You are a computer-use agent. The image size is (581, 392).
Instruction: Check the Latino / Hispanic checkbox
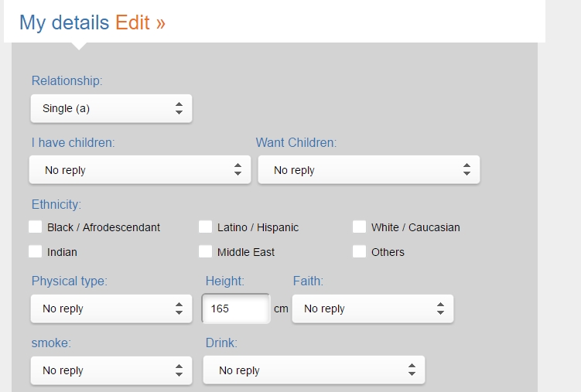pos(205,227)
